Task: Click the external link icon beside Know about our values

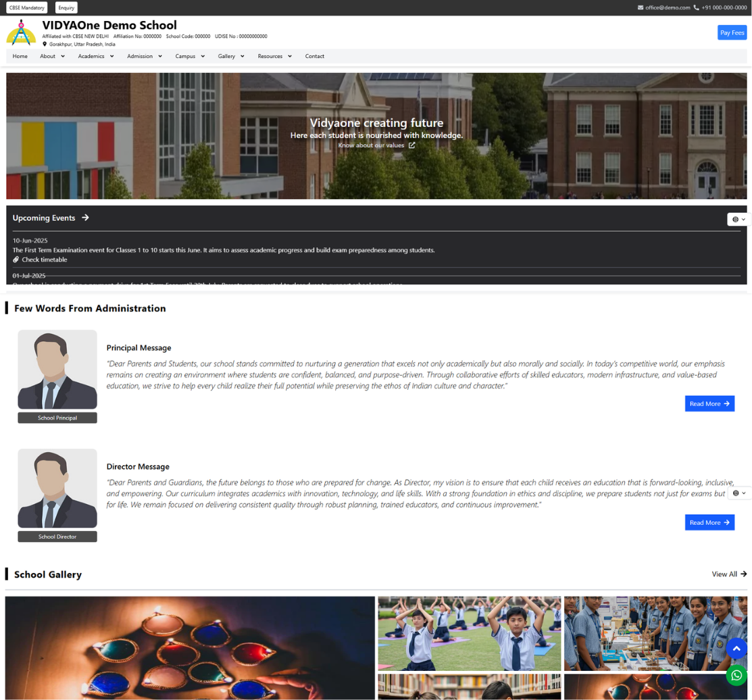Action: tap(411, 145)
